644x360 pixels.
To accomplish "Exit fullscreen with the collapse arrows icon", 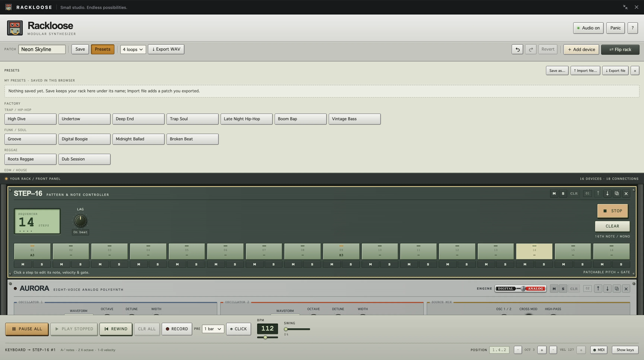I will [625, 7].
